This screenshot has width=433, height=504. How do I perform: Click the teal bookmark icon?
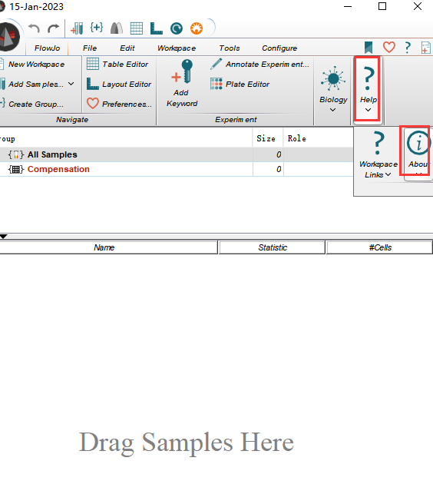coord(369,48)
